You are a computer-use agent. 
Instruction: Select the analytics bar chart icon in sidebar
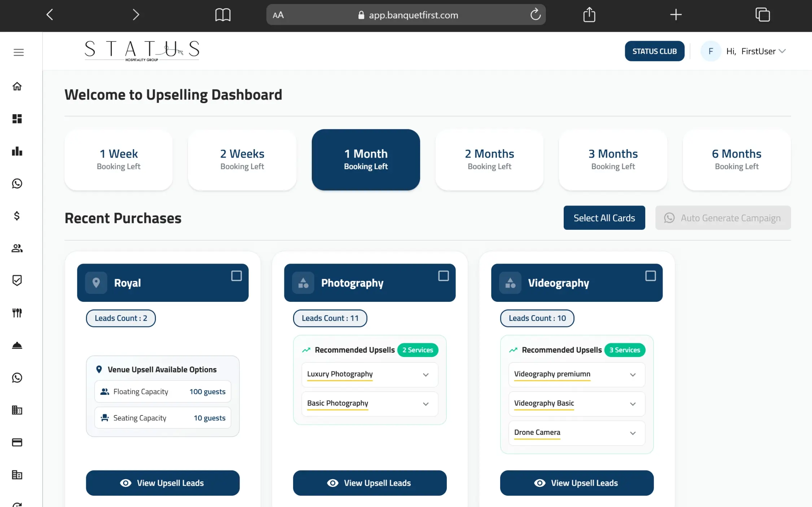point(17,151)
